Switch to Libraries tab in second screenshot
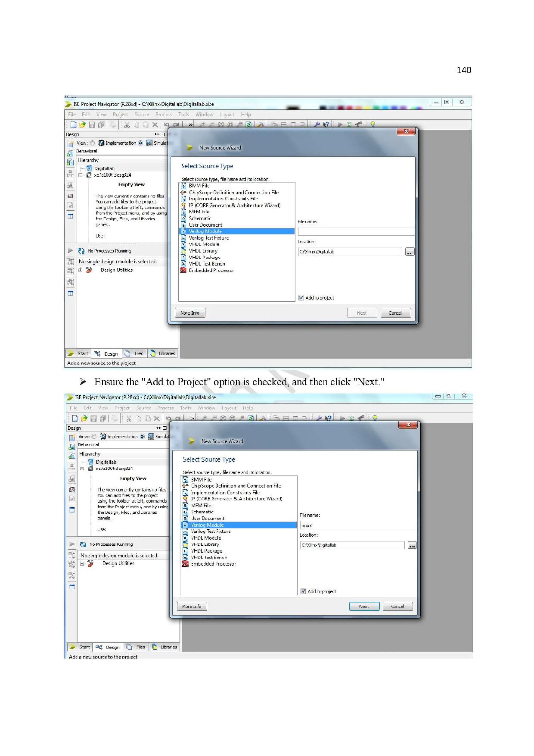 pyautogui.click(x=165, y=647)
